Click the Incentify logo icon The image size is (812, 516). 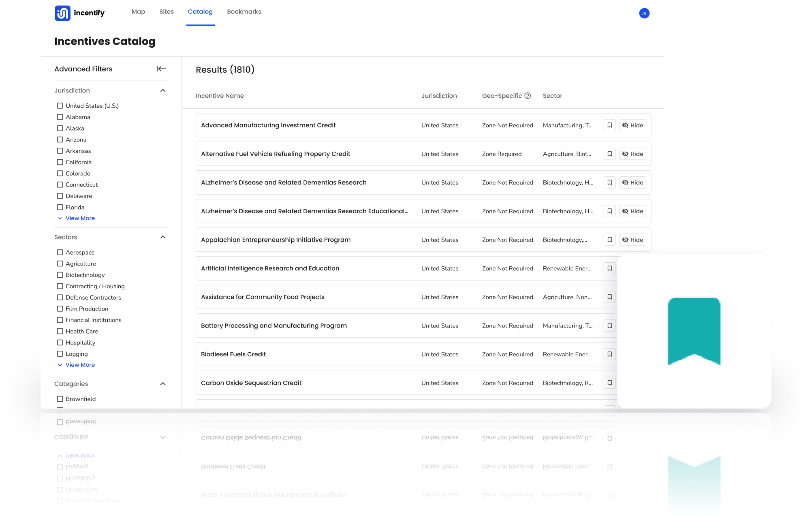coord(62,13)
